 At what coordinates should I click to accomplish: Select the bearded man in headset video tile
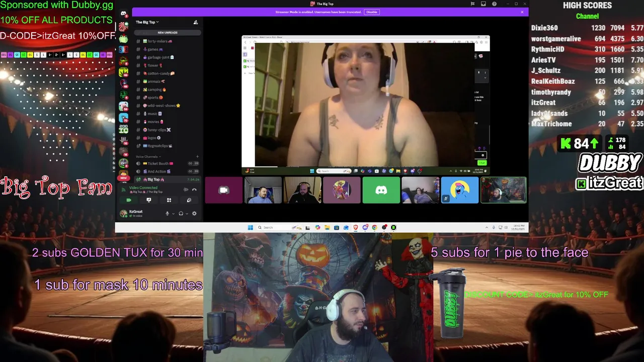click(302, 190)
